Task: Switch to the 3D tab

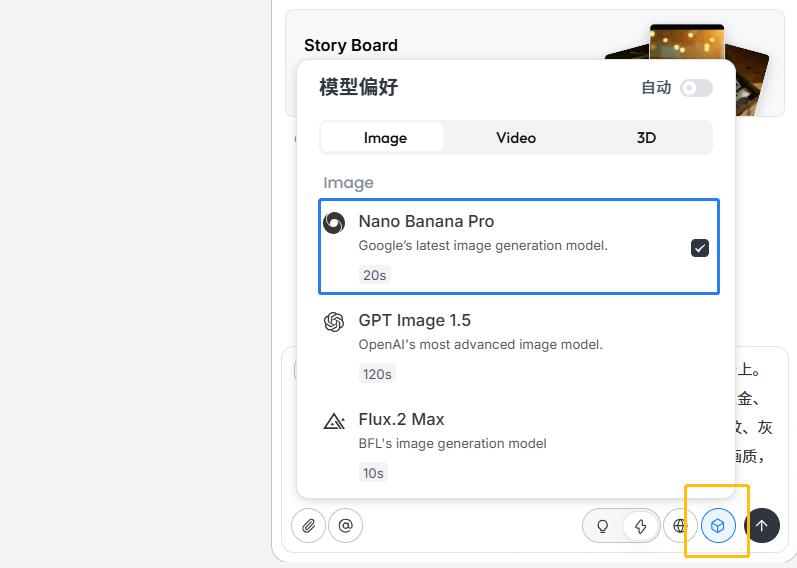Action: pyautogui.click(x=646, y=138)
